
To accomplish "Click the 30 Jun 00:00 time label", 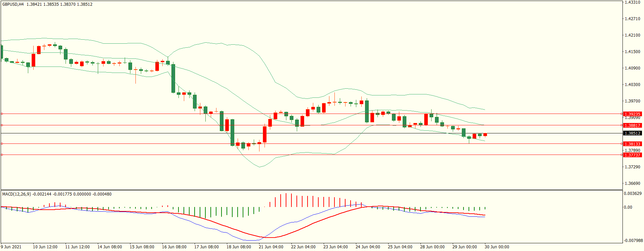I will 497,247.
